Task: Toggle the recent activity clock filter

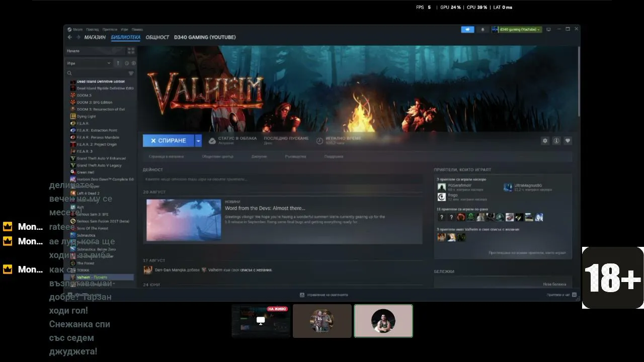Action: coord(127,63)
